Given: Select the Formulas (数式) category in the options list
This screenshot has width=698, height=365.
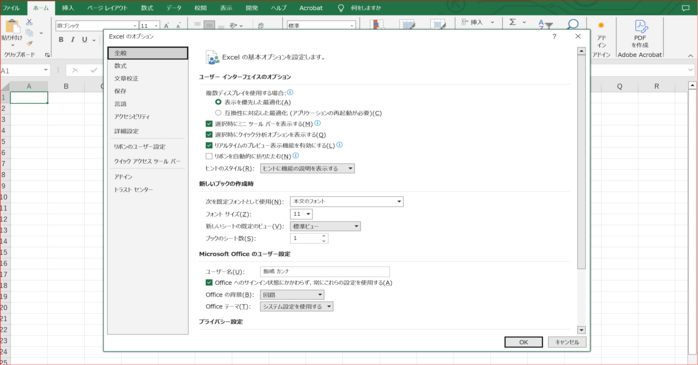Looking at the screenshot, I should click(x=147, y=65).
